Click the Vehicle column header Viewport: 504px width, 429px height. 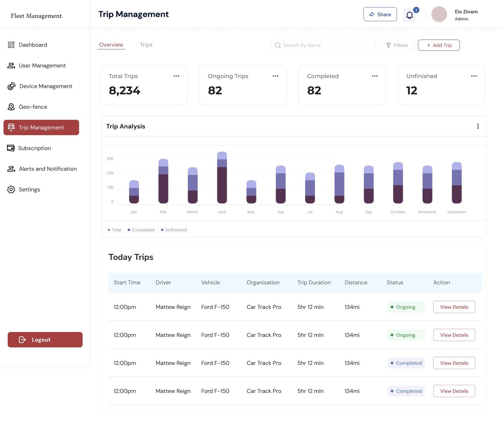210,283
